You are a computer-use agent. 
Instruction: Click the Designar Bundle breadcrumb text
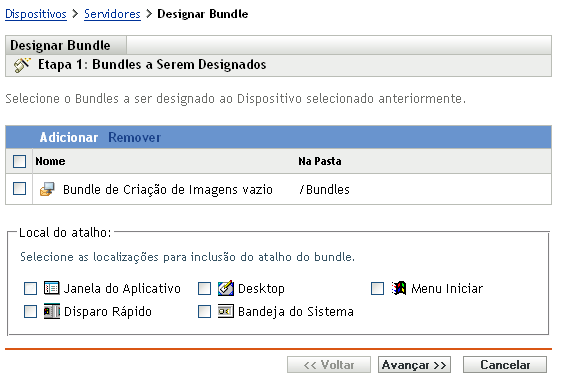click(x=203, y=14)
